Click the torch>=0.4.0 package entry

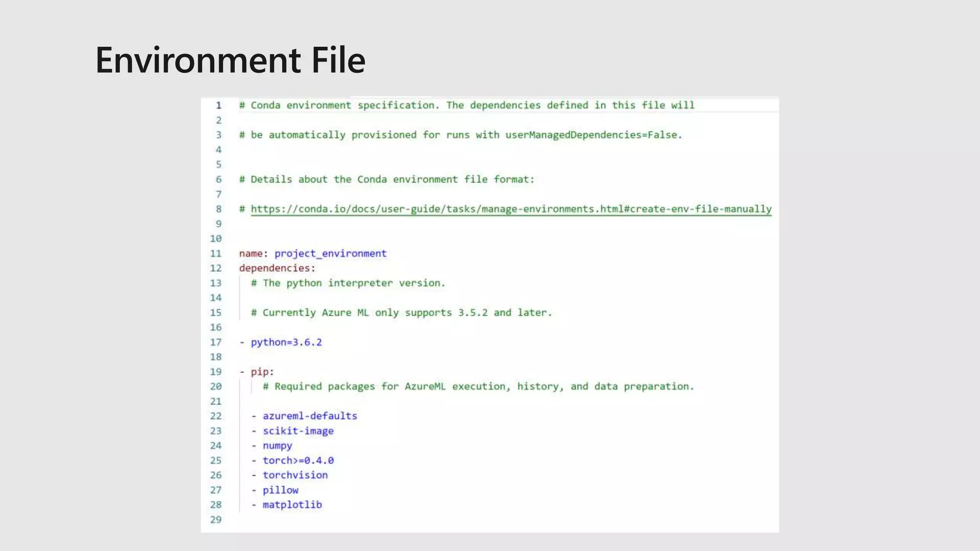coord(298,461)
